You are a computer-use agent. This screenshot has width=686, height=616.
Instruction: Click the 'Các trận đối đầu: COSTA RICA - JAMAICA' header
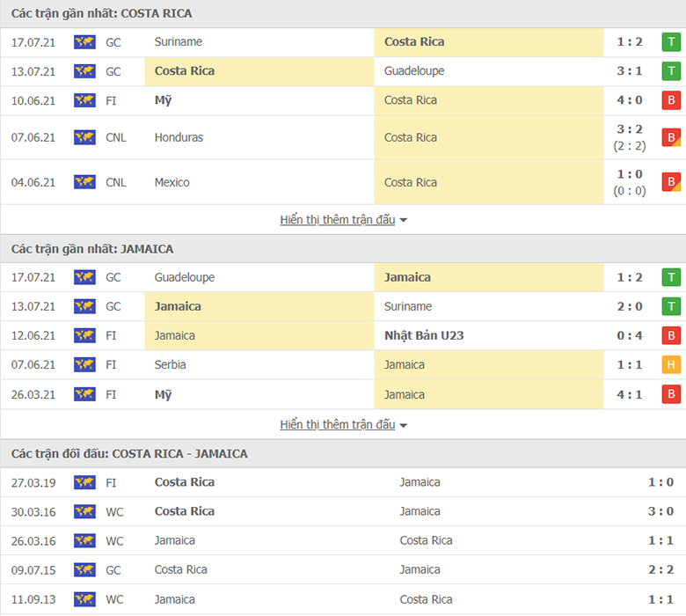pos(129,454)
